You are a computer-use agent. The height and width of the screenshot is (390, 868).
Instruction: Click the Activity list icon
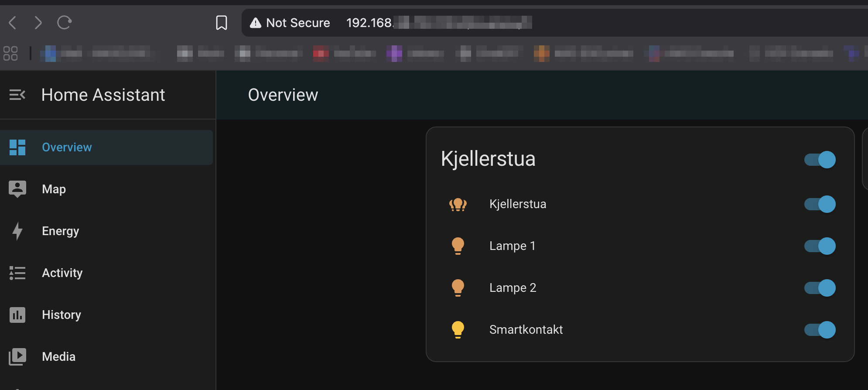pyautogui.click(x=17, y=273)
